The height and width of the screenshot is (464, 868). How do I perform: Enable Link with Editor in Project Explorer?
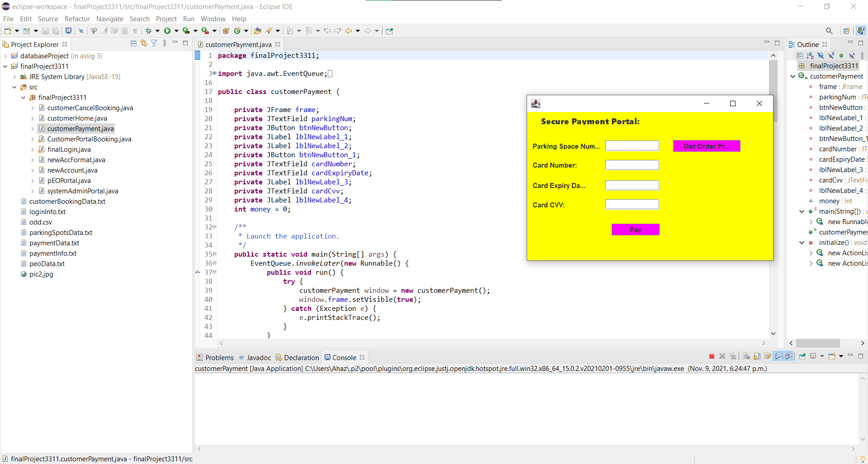coord(144,42)
